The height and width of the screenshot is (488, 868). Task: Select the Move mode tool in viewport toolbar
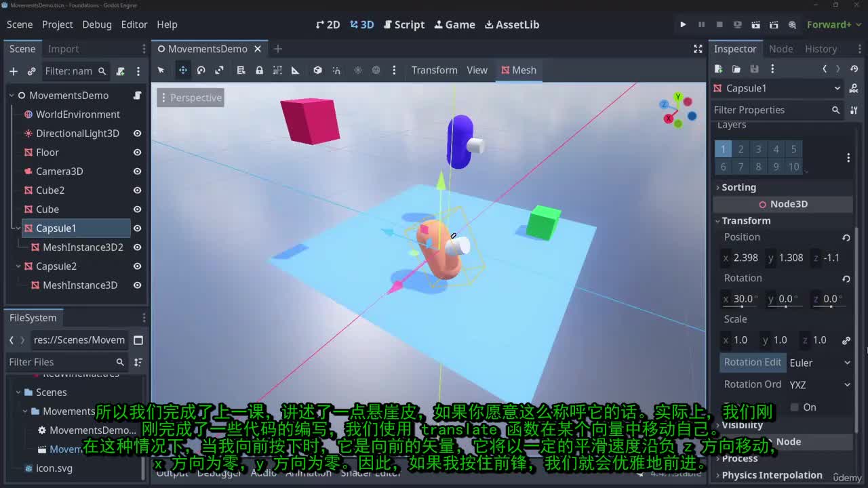(x=183, y=70)
